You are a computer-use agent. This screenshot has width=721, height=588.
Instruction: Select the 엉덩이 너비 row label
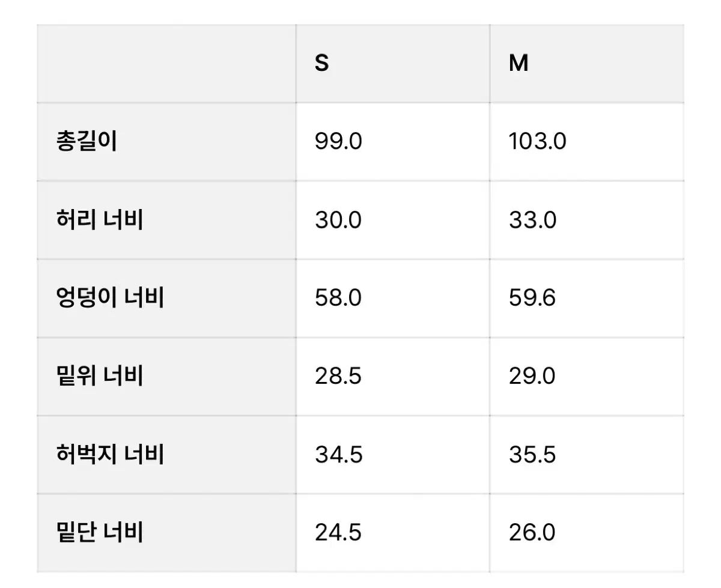(109, 299)
